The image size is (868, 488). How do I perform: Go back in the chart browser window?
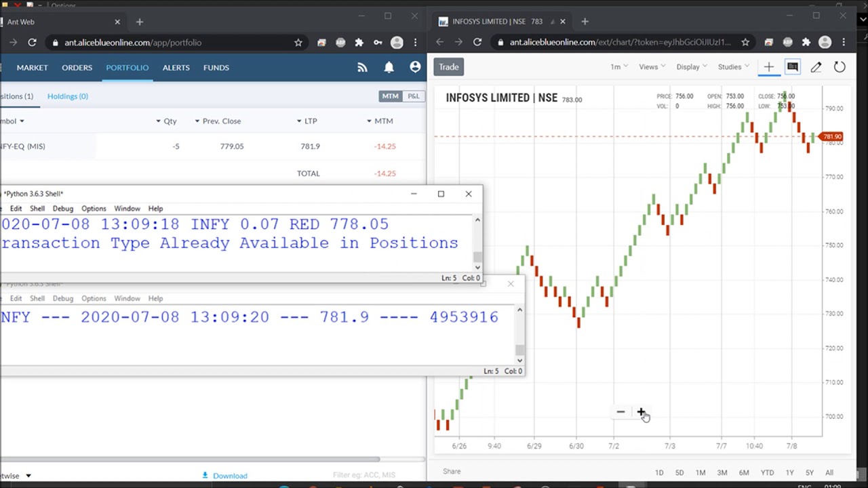(439, 42)
